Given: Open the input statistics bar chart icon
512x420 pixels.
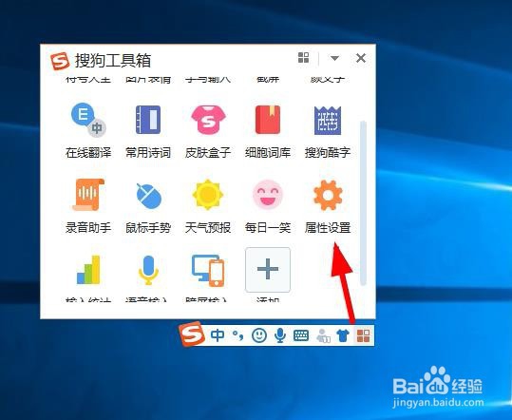Looking at the screenshot, I should [88, 270].
